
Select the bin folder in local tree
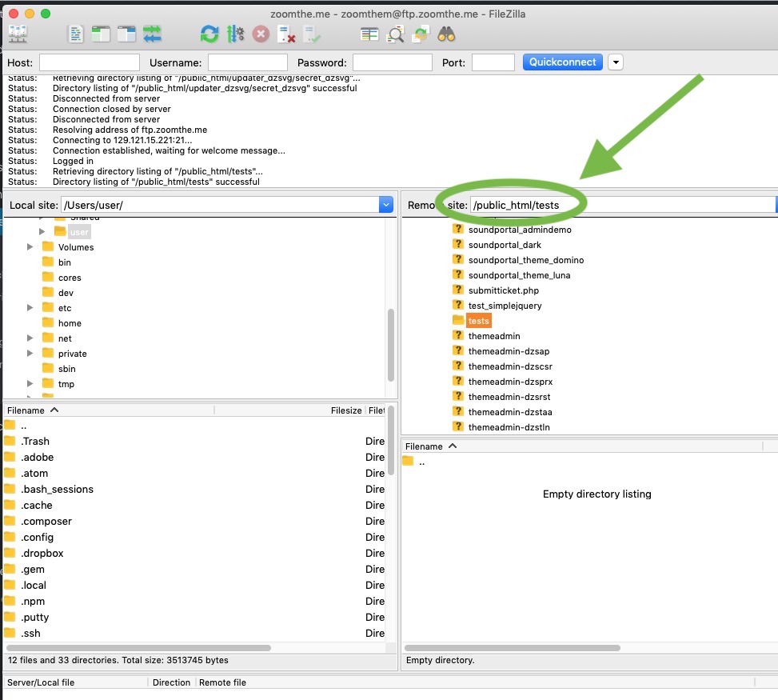click(x=65, y=262)
